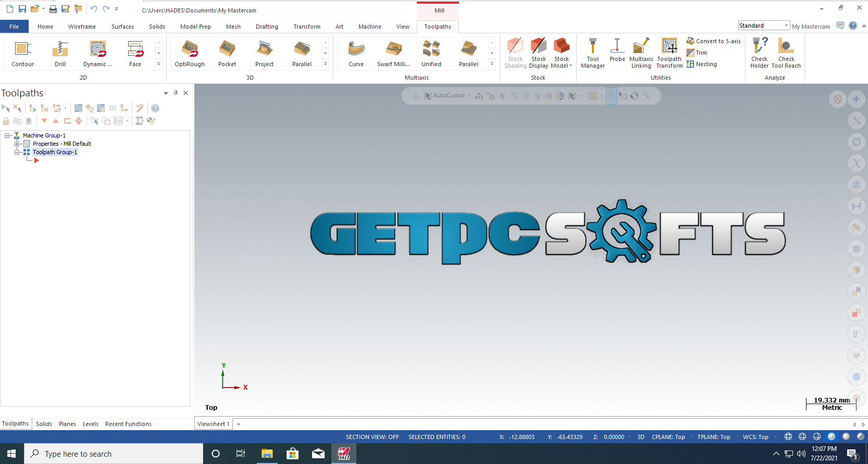Open the Transform ribbon tab
Image resolution: width=868 pixels, height=464 pixels.
click(x=307, y=27)
